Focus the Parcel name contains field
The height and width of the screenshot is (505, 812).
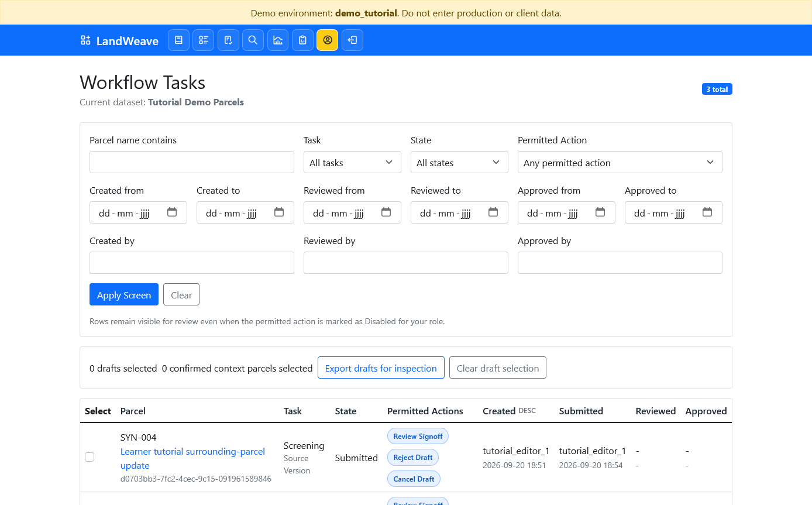192,162
